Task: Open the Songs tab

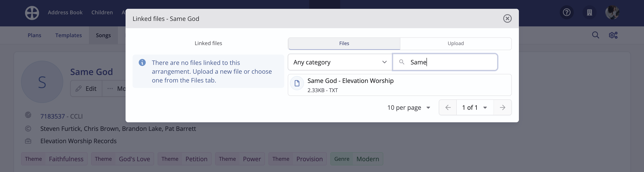Action: point(103,35)
